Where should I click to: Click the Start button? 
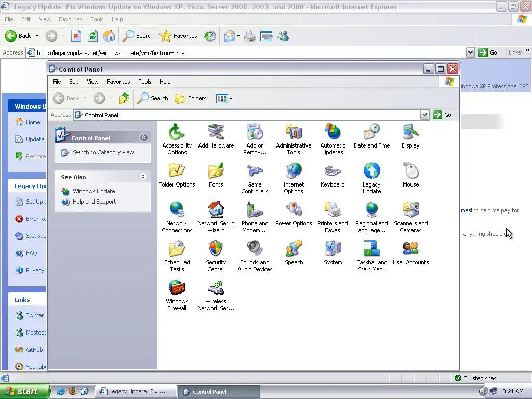(x=24, y=391)
